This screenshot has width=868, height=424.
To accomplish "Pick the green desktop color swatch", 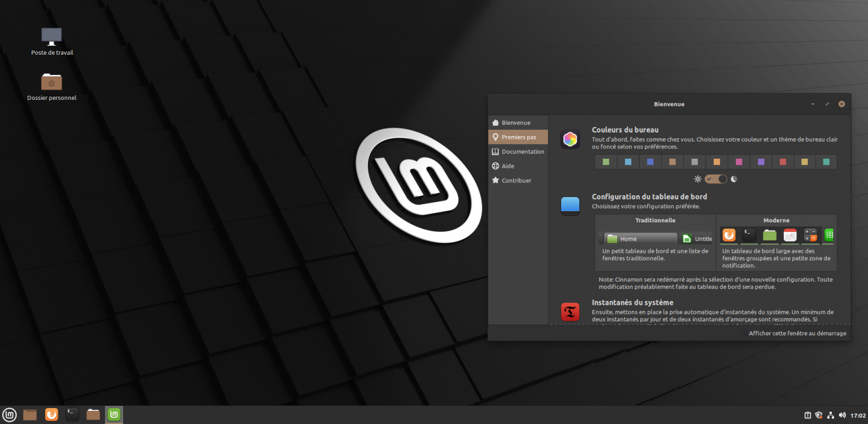I will point(606,162).
